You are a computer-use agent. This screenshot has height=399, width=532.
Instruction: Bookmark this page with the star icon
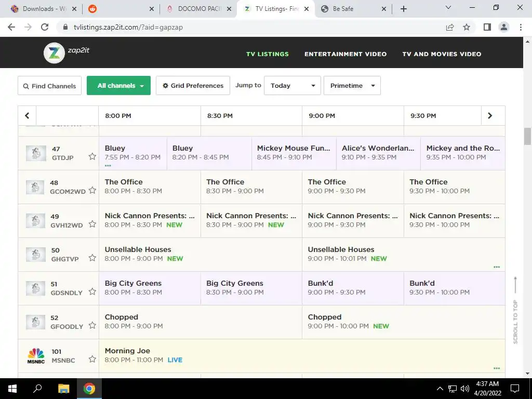[x=467, y=27]
